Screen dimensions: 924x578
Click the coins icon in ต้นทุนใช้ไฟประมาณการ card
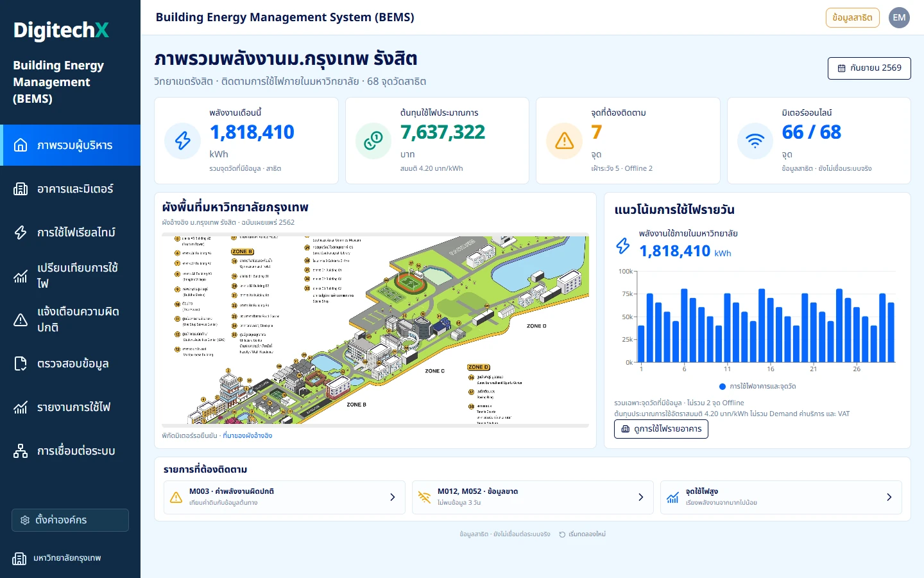click(x=373, y=141)
